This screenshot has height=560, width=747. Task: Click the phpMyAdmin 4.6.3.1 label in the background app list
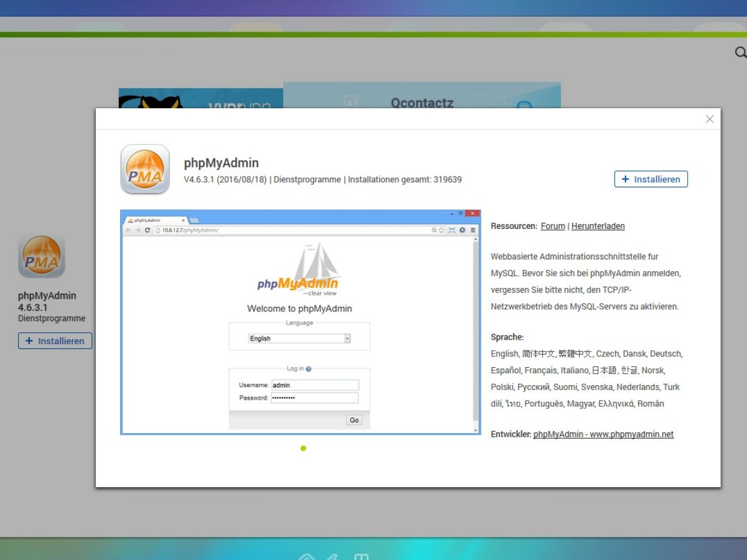tap(47, 301)
